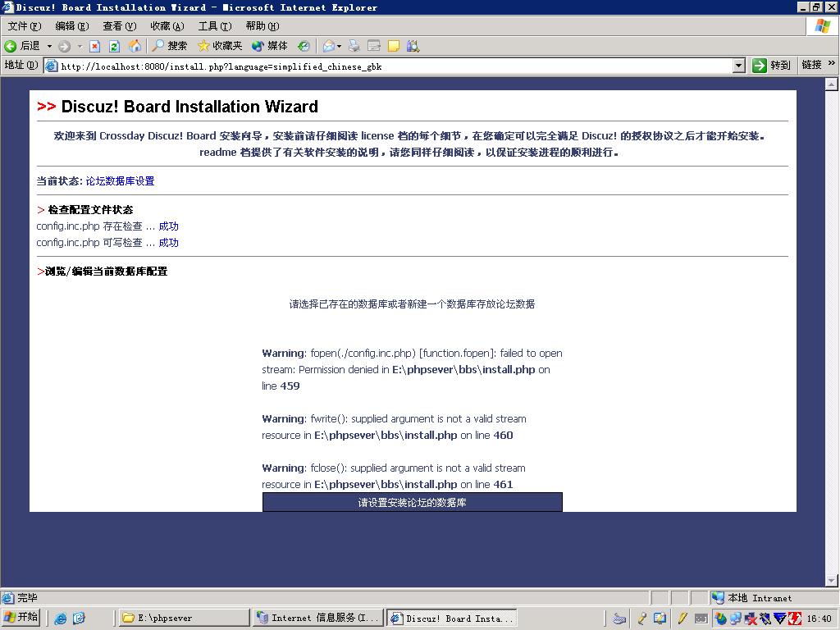Viewport: 840px width, 630px height.
Task: Open the 收藏(A) menu
Action: click(x=167, y=25)
